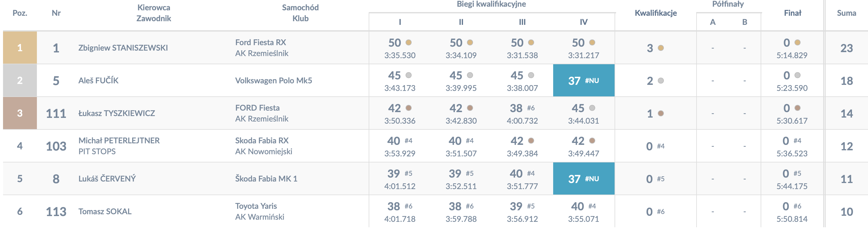Click Fučík's highlighted 37 #NU cell

click(x=584, y=80)
